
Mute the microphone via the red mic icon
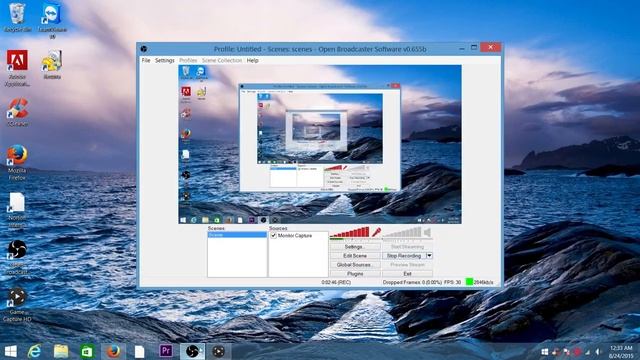[x=376, y=232]
